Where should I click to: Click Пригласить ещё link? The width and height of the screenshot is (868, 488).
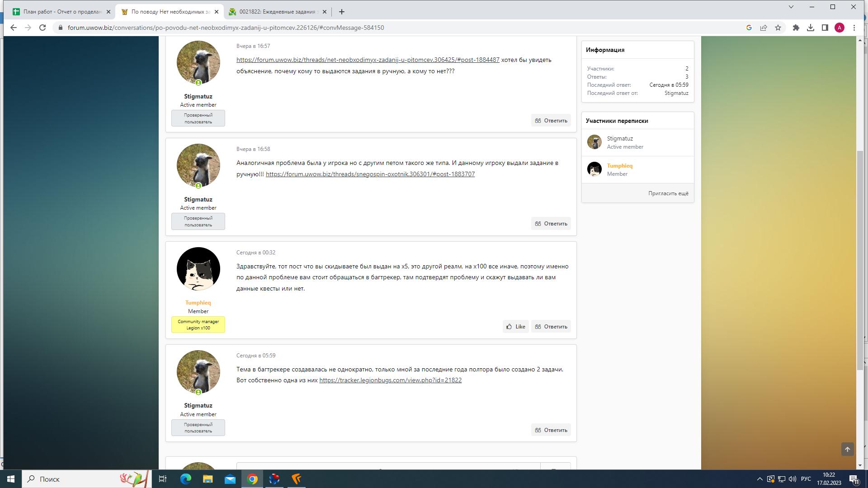click(668, 193)
